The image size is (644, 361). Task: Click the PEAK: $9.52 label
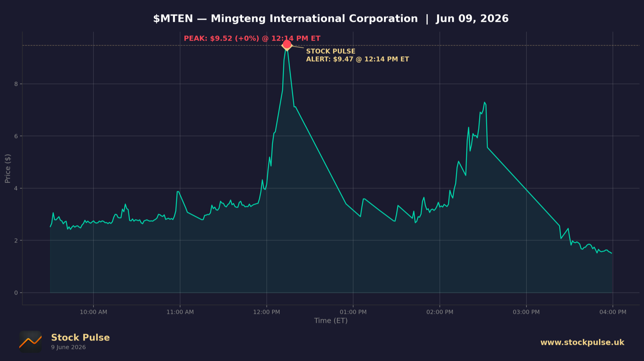(252, 39)
